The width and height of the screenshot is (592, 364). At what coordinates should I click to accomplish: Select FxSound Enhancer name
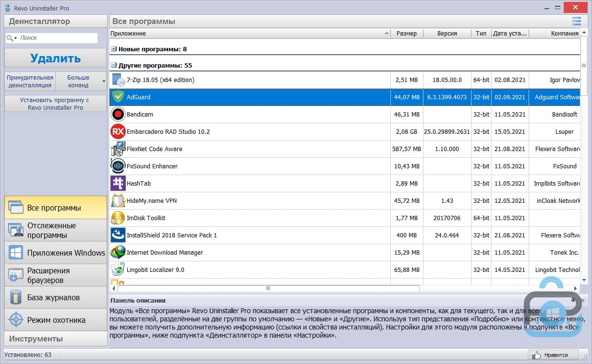152,166
